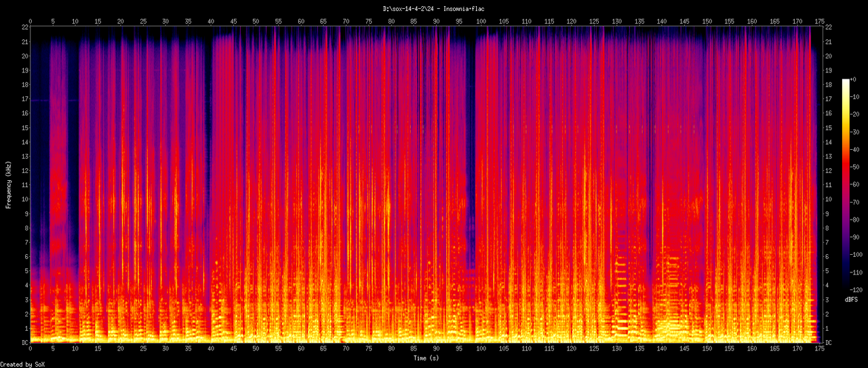Click the "-50" value on the color scale
868x368 pixels.
(856, 168)
